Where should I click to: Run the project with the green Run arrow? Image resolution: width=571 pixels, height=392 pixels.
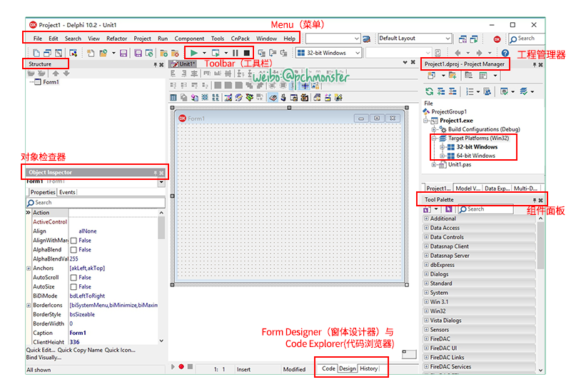pos(193,53)
